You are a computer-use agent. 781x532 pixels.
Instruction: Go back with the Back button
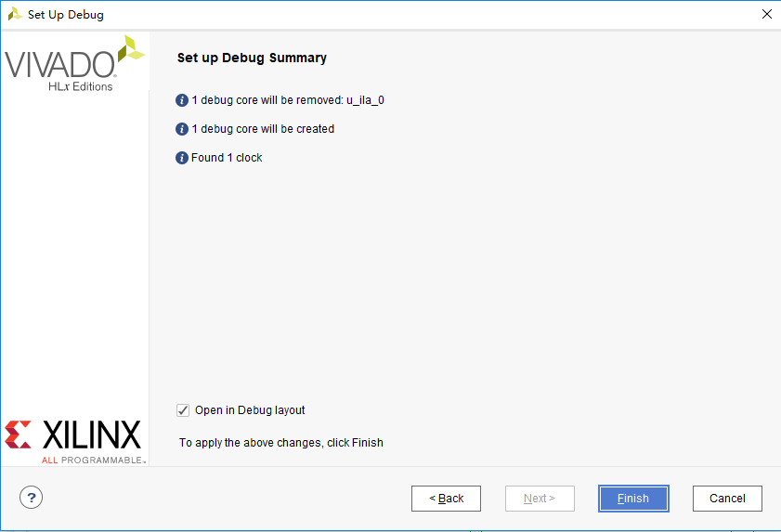click(x=446, y=499)
